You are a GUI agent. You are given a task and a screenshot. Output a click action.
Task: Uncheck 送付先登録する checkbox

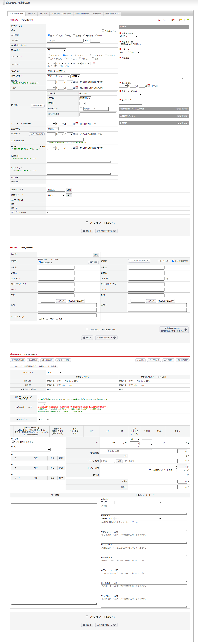pyautogui.click(x=173, y=261)
